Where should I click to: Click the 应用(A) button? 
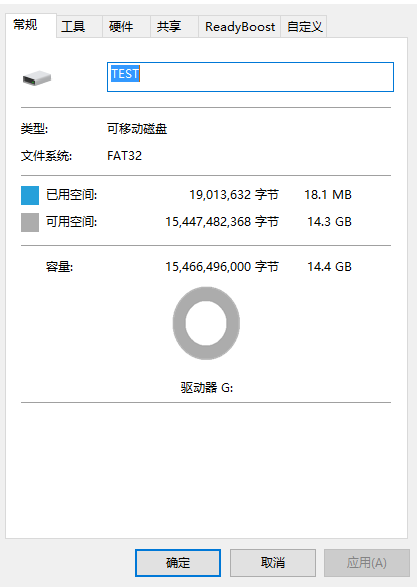click(x=367, y=563)
